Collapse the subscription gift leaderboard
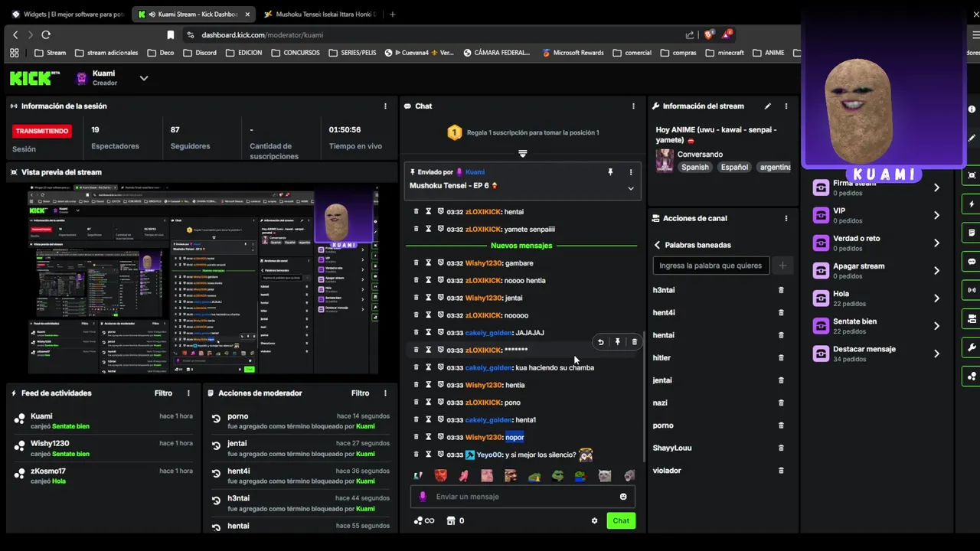The image size is (980, 551). click(523, 154)
